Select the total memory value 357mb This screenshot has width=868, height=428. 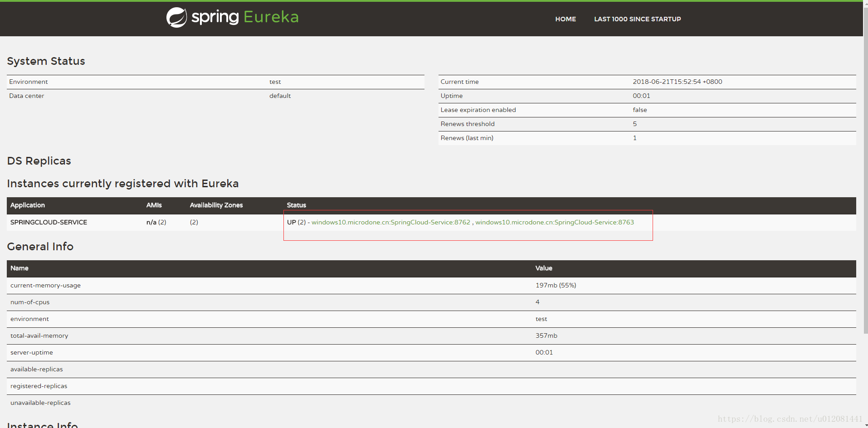546,336
